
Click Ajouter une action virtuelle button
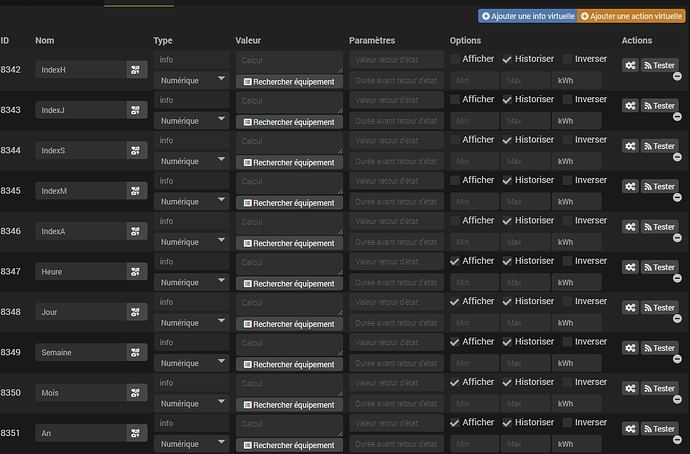pyautogui.click(x=631, y=16)
